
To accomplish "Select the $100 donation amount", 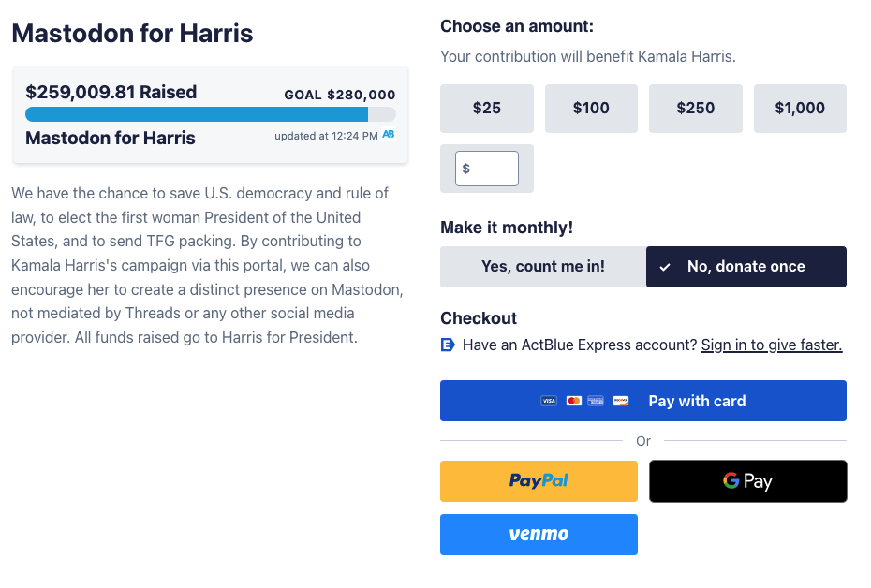I will click(591, 109).
